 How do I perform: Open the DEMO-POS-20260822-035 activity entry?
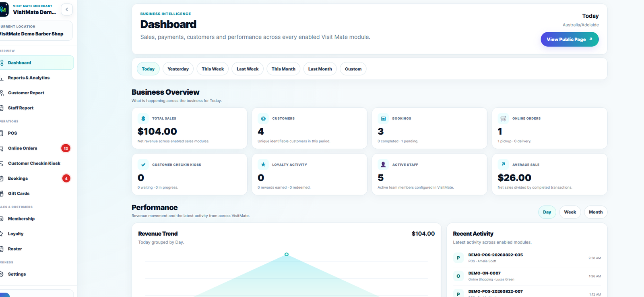pos(527,258)
